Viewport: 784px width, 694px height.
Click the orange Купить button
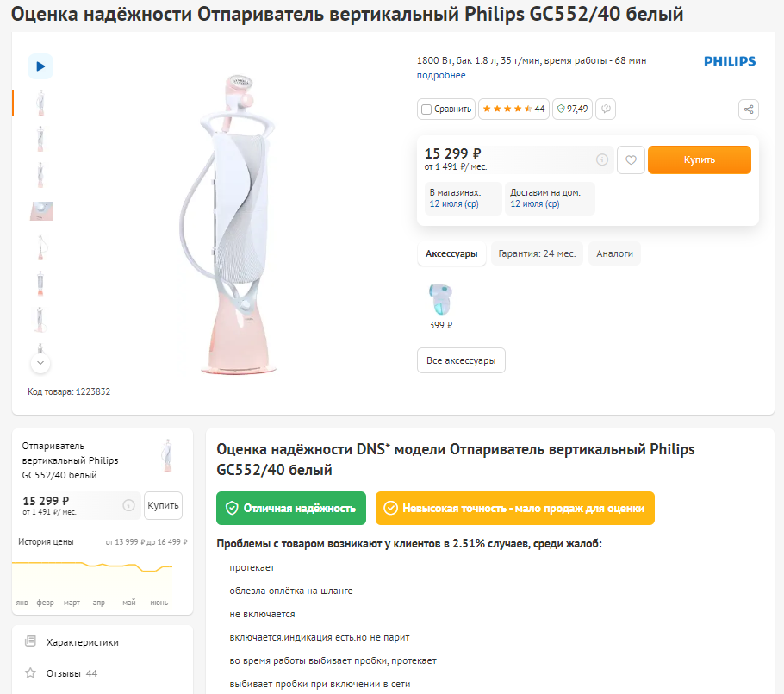click(699, 159)
